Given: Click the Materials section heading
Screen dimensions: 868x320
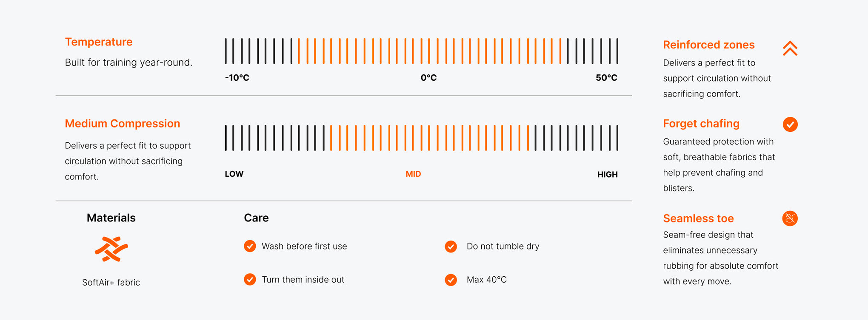Looking at the screenshot, I should click(x=111, y=218).
